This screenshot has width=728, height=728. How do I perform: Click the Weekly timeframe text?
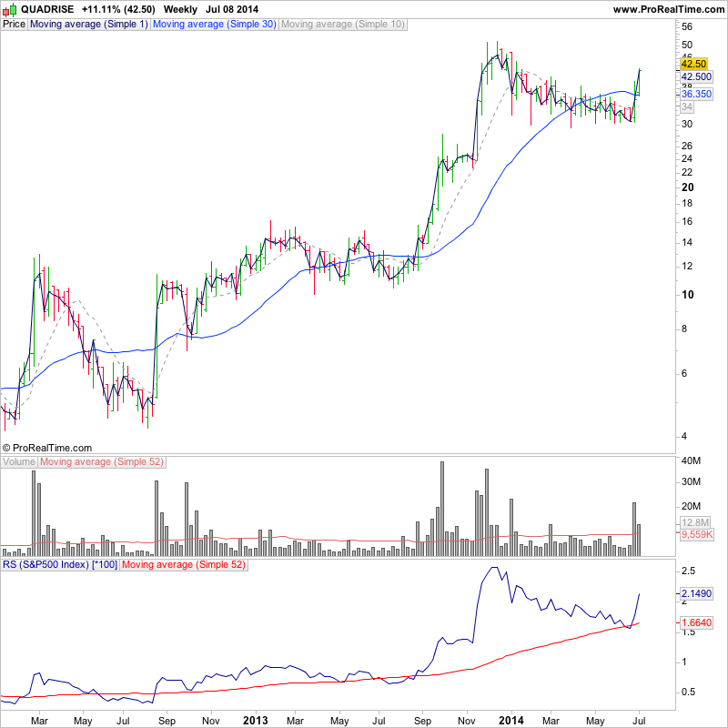click(x=180, y=9)
